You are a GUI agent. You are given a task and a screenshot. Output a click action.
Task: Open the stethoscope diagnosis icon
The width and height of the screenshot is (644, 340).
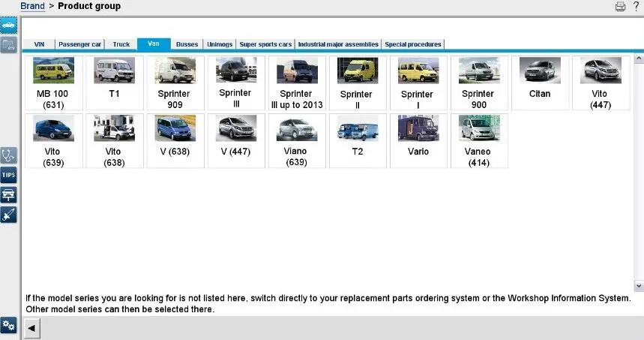pos(9,156)
